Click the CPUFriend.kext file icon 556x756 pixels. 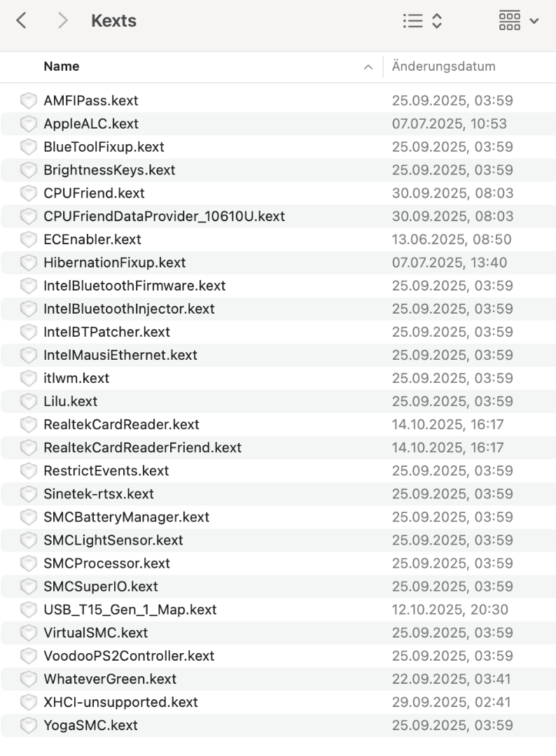(x=28, y=193)
